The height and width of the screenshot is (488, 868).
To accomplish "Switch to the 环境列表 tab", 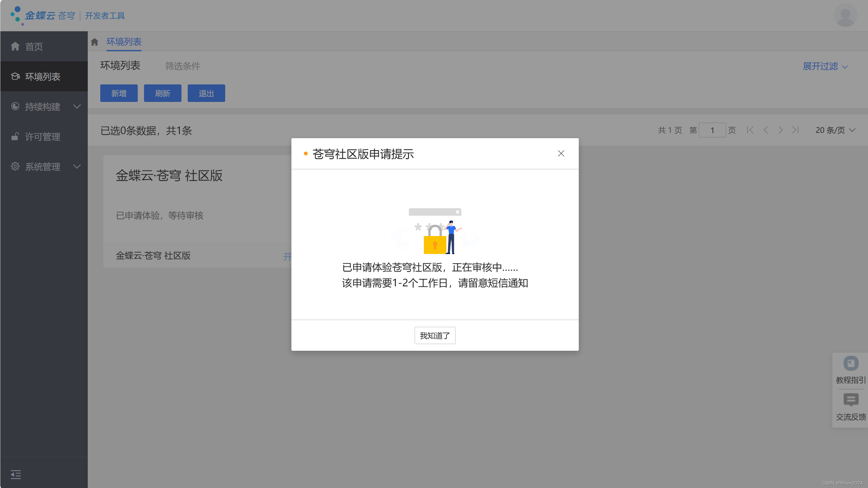I will [x=124, y=42].
